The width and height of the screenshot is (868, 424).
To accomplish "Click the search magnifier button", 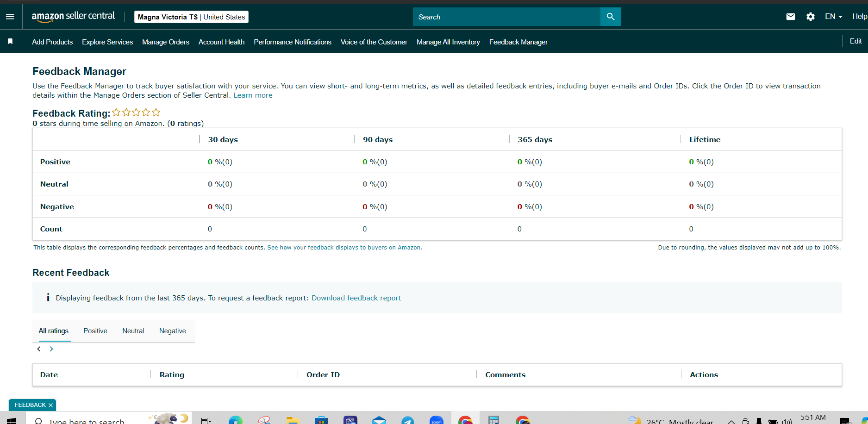I will pyautogui.click(x=611, y=17).
